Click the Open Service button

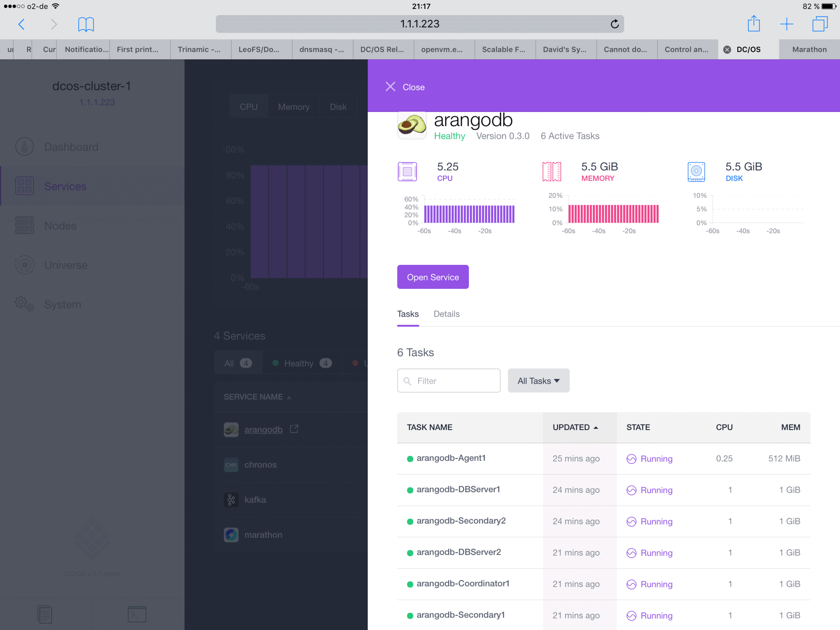coord(433,277)
